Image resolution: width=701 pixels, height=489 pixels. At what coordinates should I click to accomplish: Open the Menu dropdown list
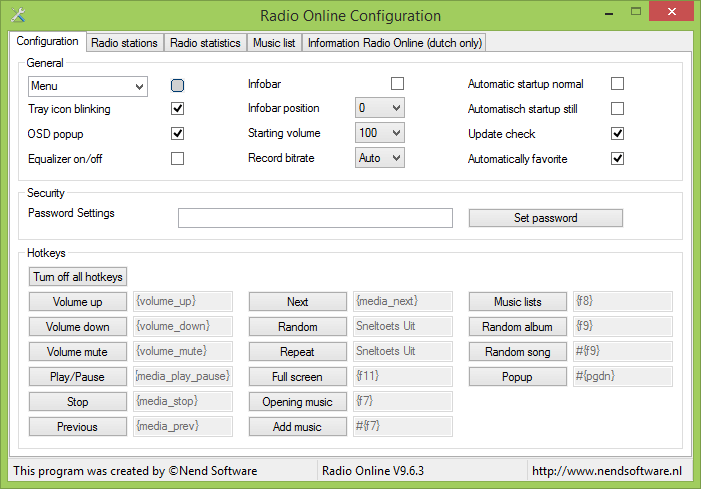(x=88, y=86)
